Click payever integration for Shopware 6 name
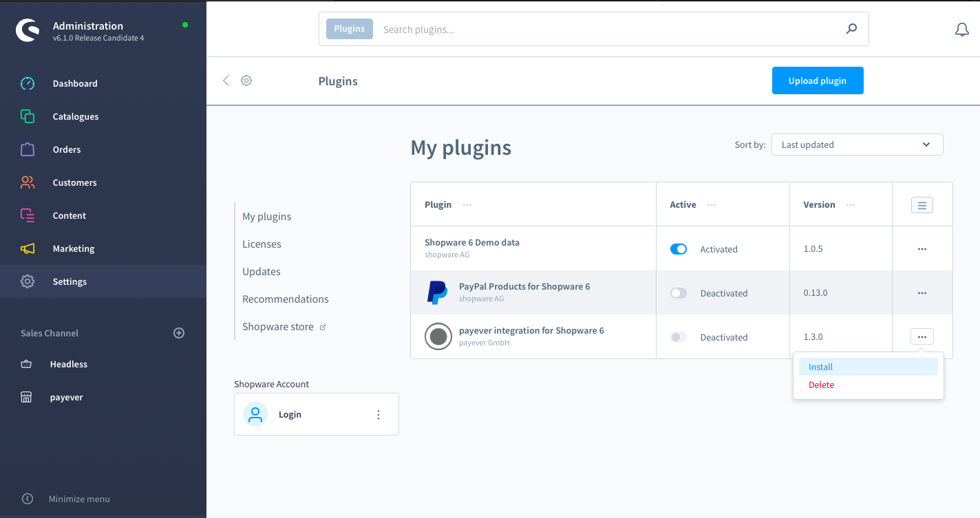The width and height of the screenshot is (980, 518). [531, 330]
